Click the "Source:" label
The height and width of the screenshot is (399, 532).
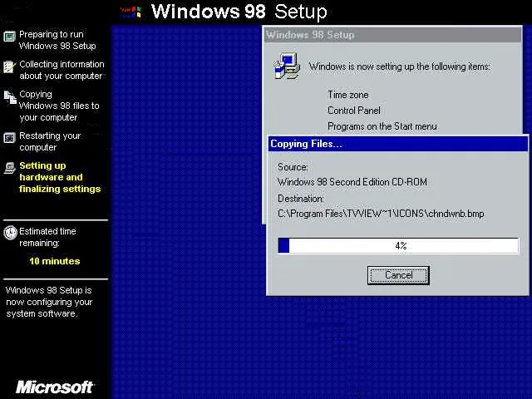pyautogui.click(x=293, y=167)
